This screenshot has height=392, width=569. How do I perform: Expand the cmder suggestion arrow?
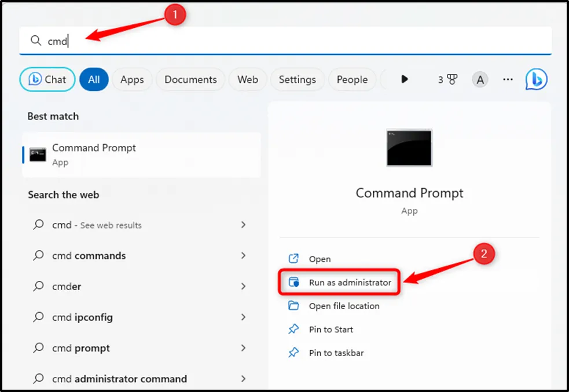243,287
